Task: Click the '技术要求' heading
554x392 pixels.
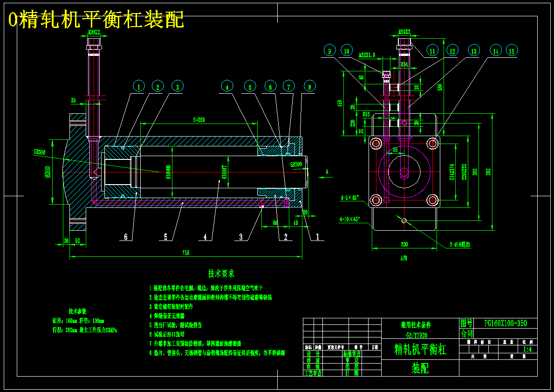Action: tap(221, 273)
